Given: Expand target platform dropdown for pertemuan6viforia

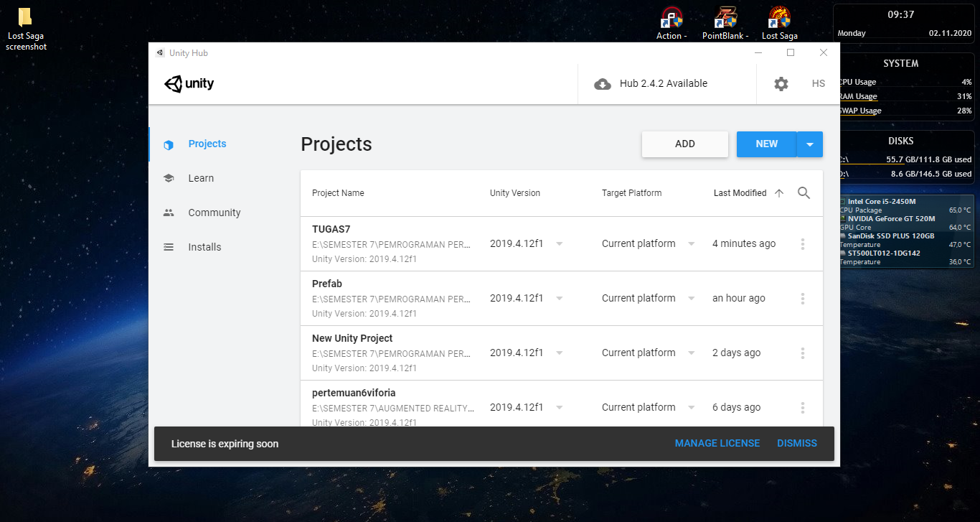Looking at the screenshot, I should [x=692, y=408].
